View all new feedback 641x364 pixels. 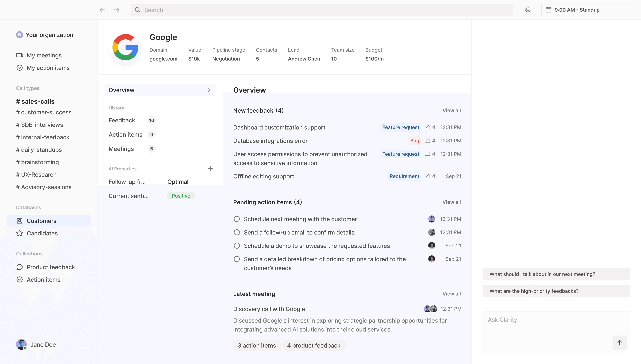point(452,110)
